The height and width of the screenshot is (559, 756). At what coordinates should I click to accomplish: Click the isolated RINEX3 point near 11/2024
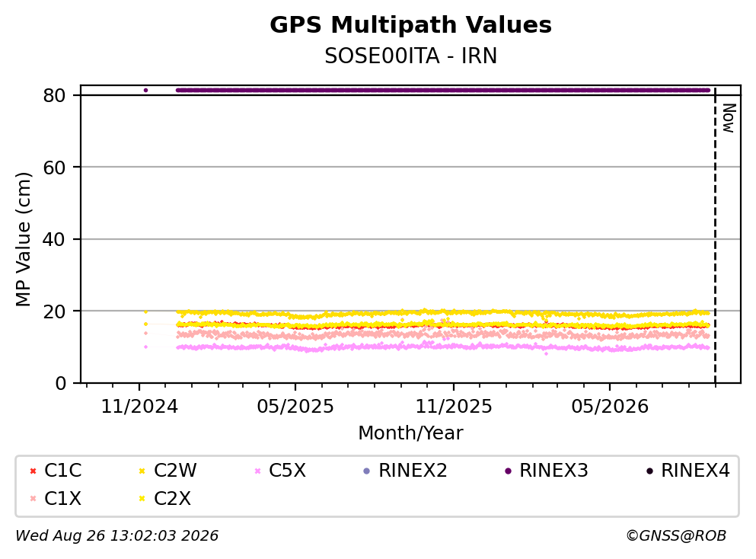(x=145, y=90)
